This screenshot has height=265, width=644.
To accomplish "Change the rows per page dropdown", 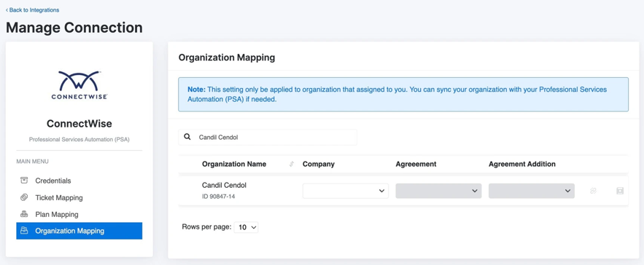I will click(246, 227).
